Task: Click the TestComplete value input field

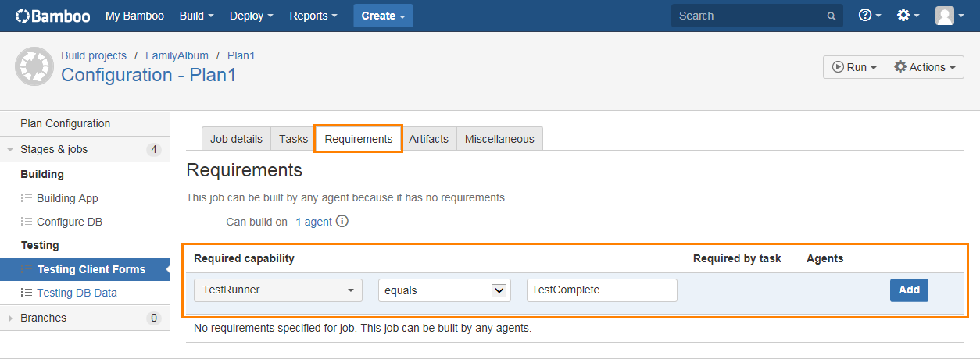Action: pyautogui.click(x=602, y=290)
